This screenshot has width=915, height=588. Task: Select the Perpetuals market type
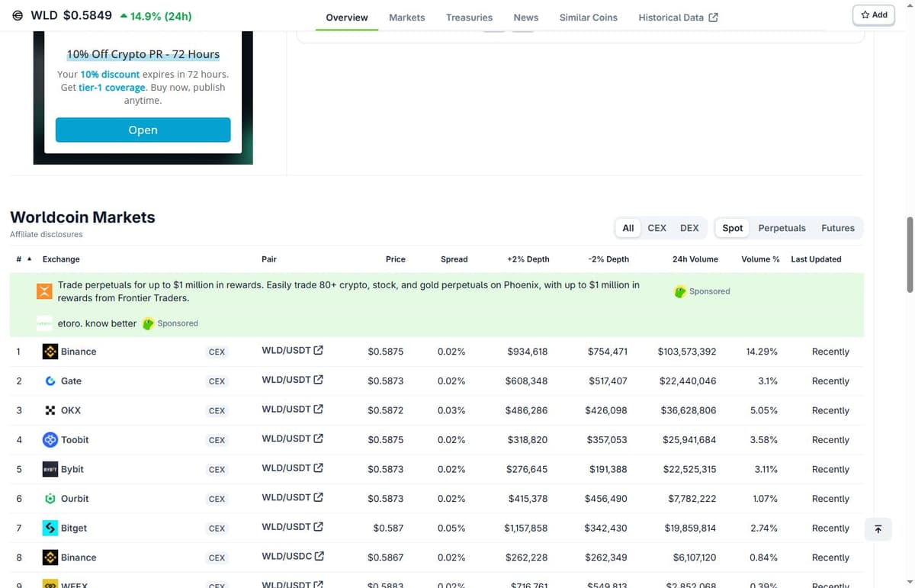[782, 228]
